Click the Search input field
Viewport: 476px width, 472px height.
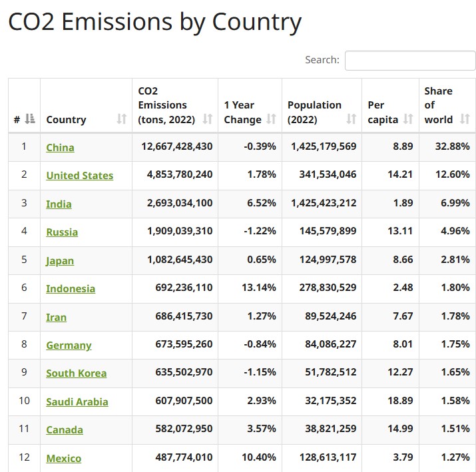(x=410, y=61)
